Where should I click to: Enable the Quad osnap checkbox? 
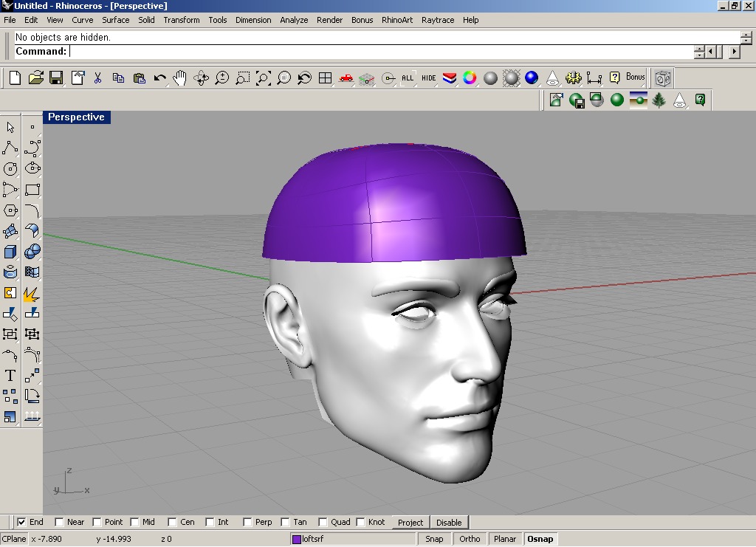click(323, 522)
